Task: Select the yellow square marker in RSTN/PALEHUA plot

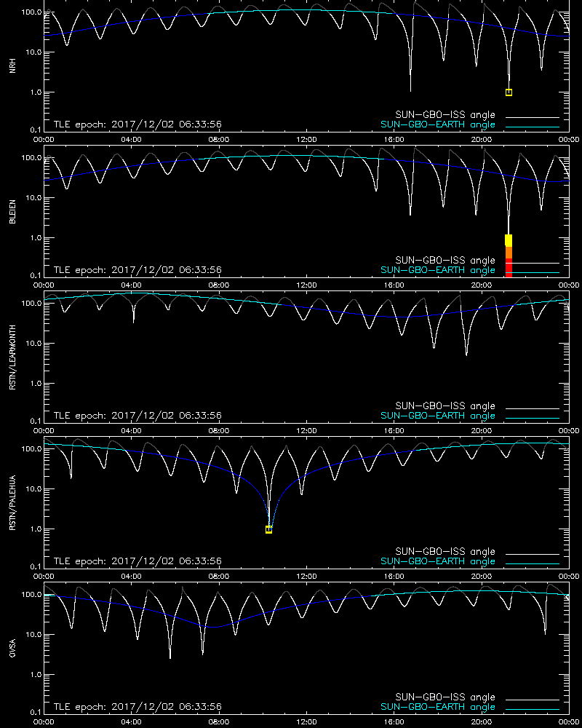Action: click(268, 529)
